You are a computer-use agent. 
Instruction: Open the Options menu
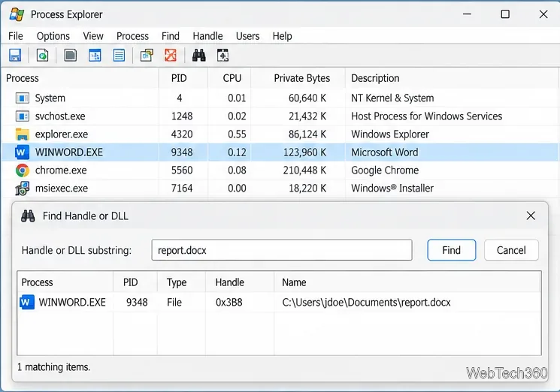(53, 36)
